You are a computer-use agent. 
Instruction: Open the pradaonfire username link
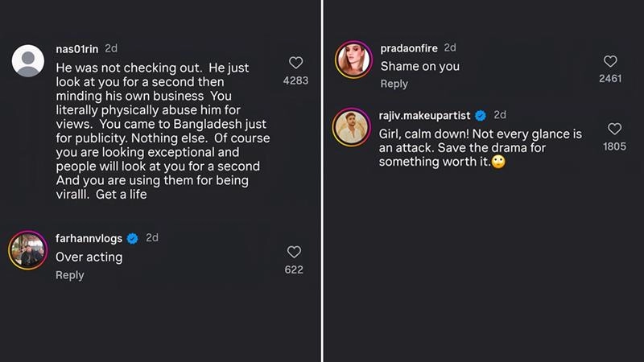click(x=409, y=48)
